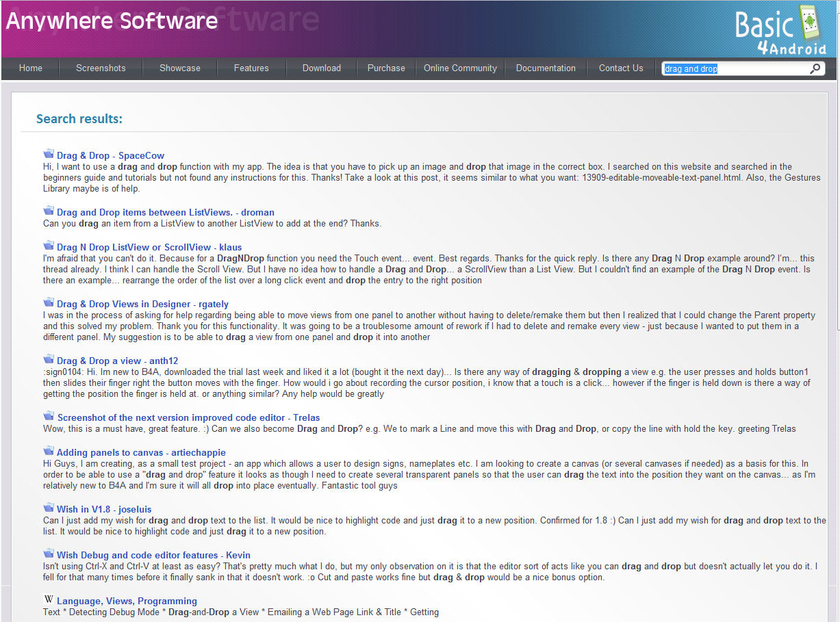Click forum icon beside Drag N Drop ListView
The height and width of the screenshot is (622, 840).
(49, 246)
